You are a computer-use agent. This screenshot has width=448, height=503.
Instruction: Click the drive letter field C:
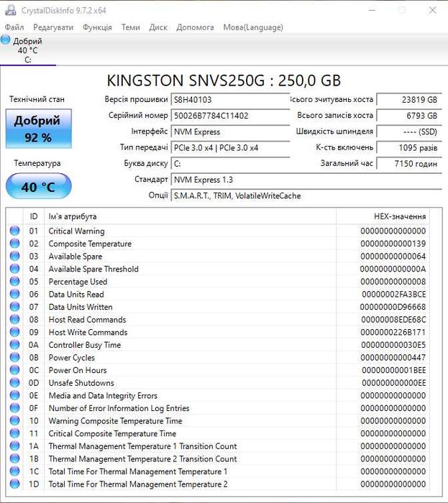pyautogui.click(x=230, y=164)
